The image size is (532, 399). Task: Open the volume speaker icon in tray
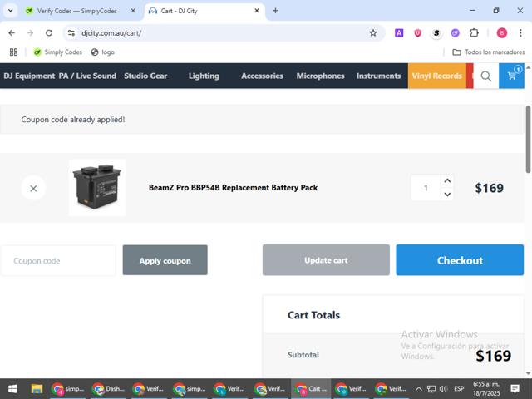pyautogui.click(x=443, y=389)
